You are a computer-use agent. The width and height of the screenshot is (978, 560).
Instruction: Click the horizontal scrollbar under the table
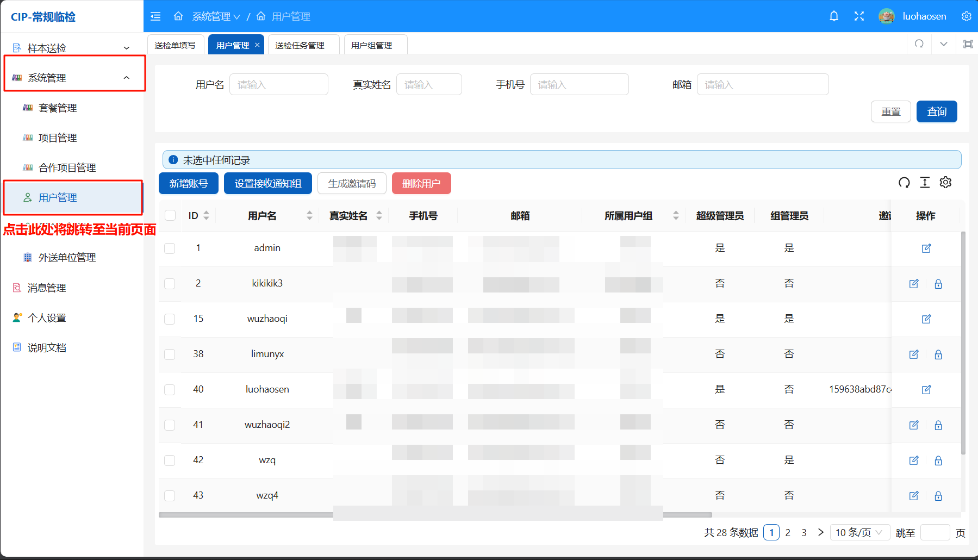pos(435,515)
